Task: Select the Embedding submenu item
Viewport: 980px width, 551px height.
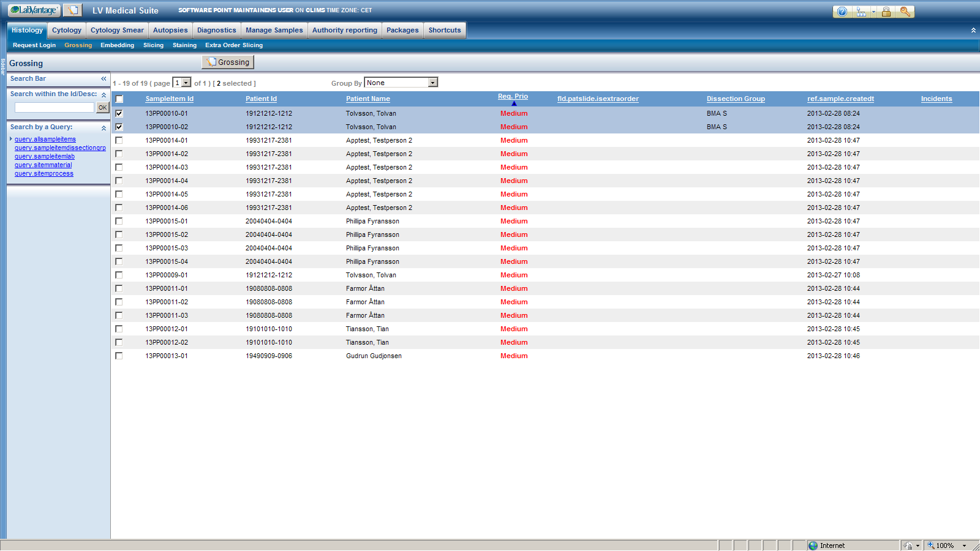Action: pos(117,45)
